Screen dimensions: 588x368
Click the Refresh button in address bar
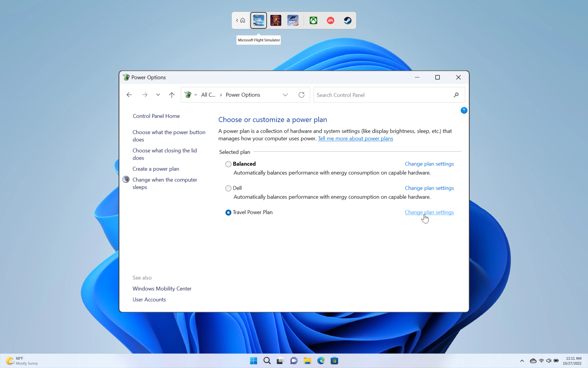coord(302,95)
